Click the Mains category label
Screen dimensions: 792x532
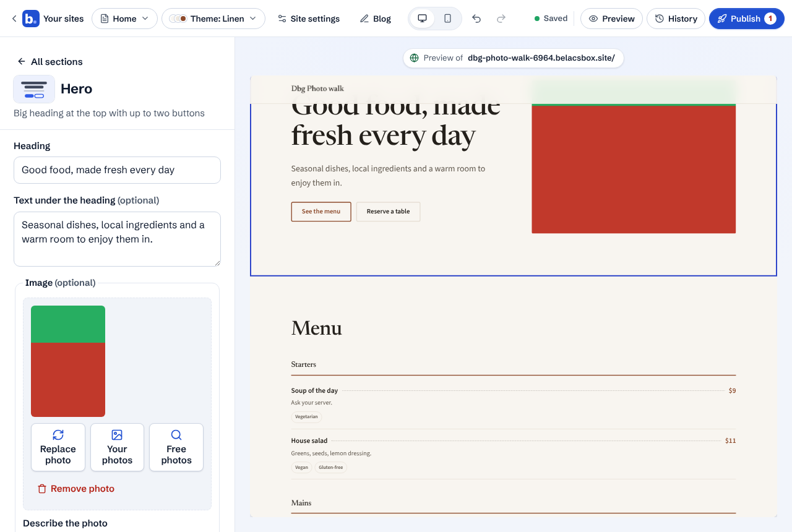coord(301,503)
